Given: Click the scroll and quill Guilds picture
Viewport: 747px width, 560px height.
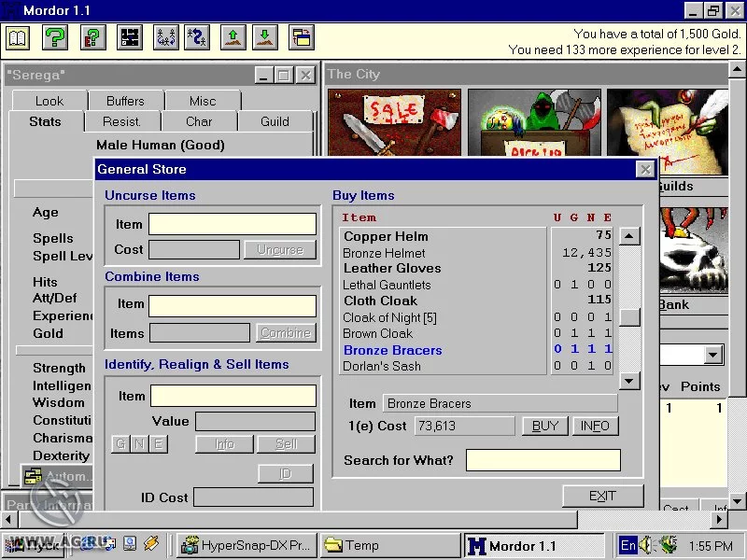Looking at the screenshot, I should click(x=668, y=132).
